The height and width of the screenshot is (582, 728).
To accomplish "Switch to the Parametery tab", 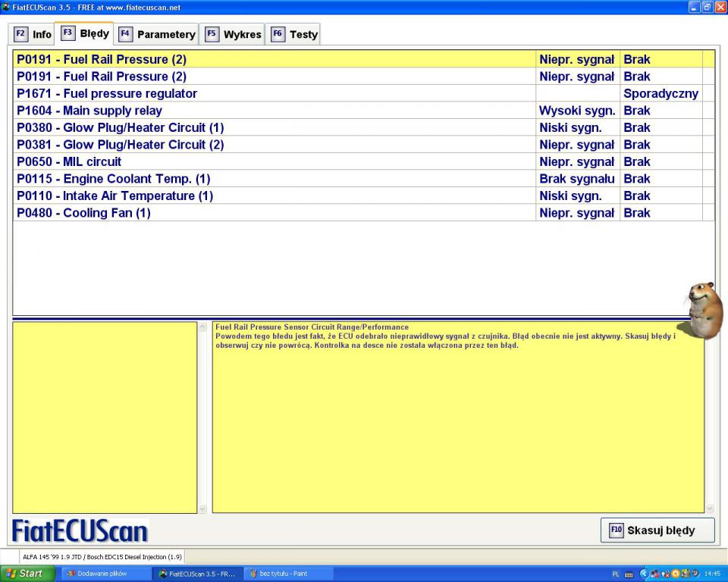I will [156, 34].
